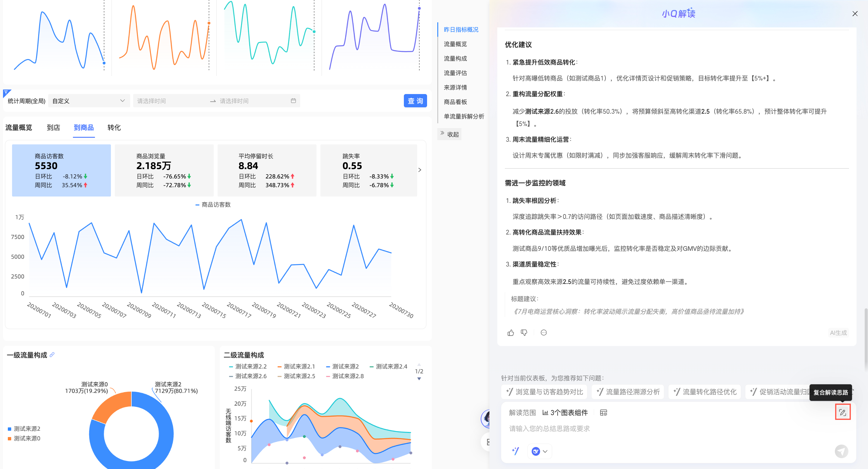Click the thumbs-down feedback icon
Viewport: 868px width, 469px height.
[x=524, y=333]
